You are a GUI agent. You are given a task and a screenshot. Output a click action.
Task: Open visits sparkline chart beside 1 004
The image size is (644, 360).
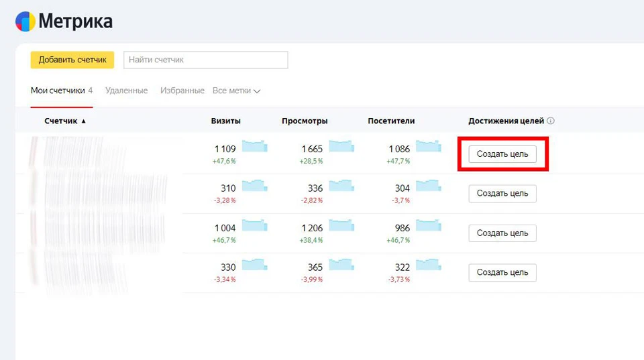tap(255, 225)
